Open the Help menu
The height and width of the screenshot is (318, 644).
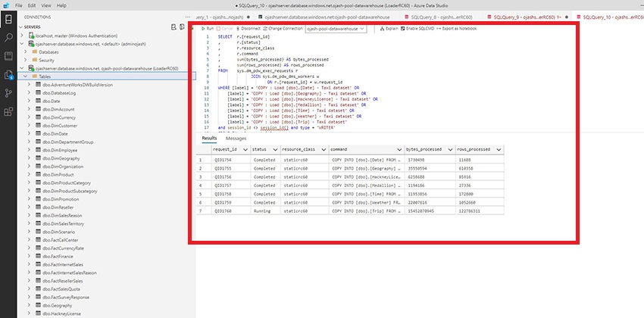[x=61, y=6]
